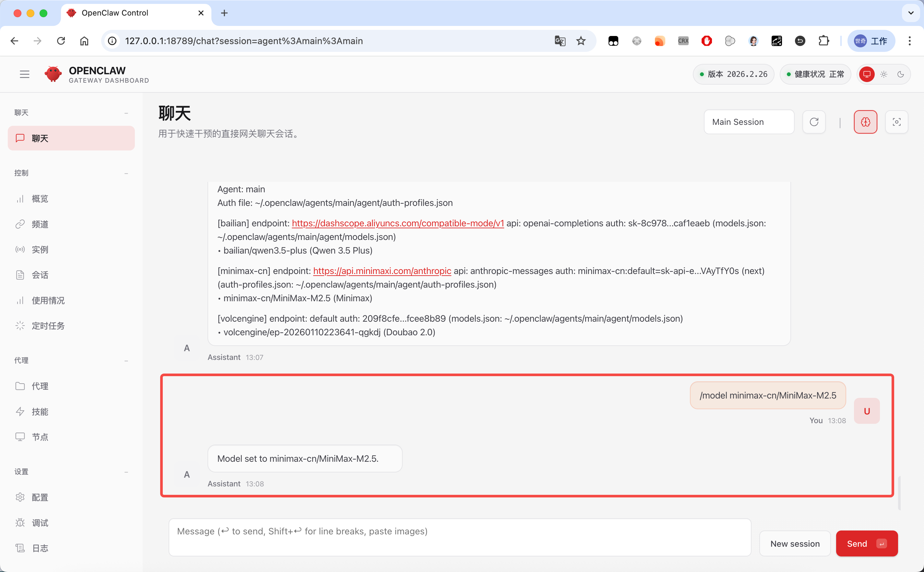Toggle the sidebar with the hamburger icon
The height and width of the screenshot is (572, 924).
pyautogui.click(x=24, y=74)
